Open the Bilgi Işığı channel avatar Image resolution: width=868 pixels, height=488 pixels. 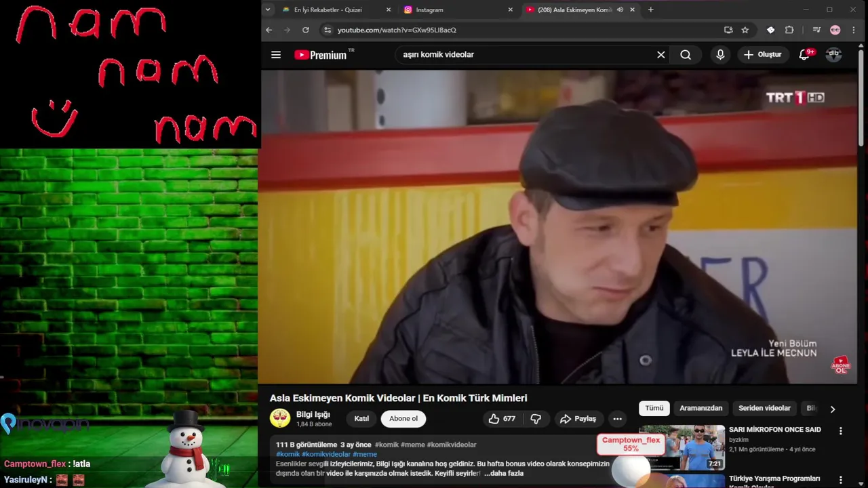(280, 418)
